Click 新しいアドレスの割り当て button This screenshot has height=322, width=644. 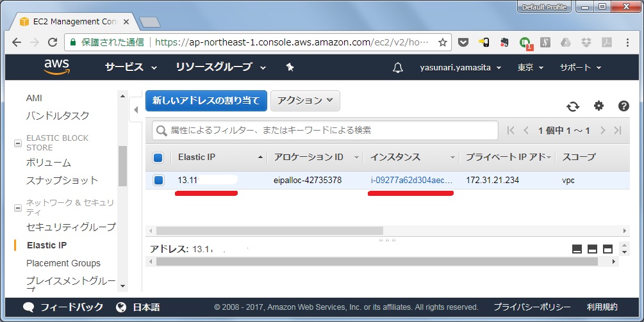tap(206, 101)
